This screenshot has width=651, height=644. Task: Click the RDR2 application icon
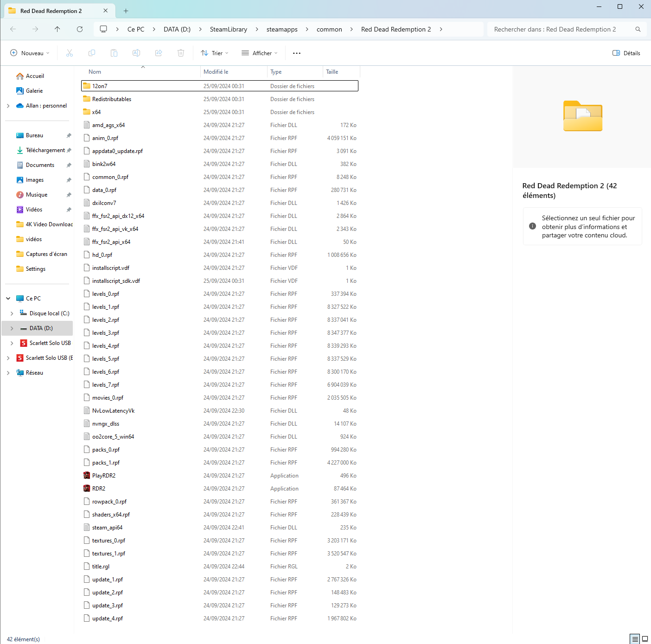tap(87, 488)
